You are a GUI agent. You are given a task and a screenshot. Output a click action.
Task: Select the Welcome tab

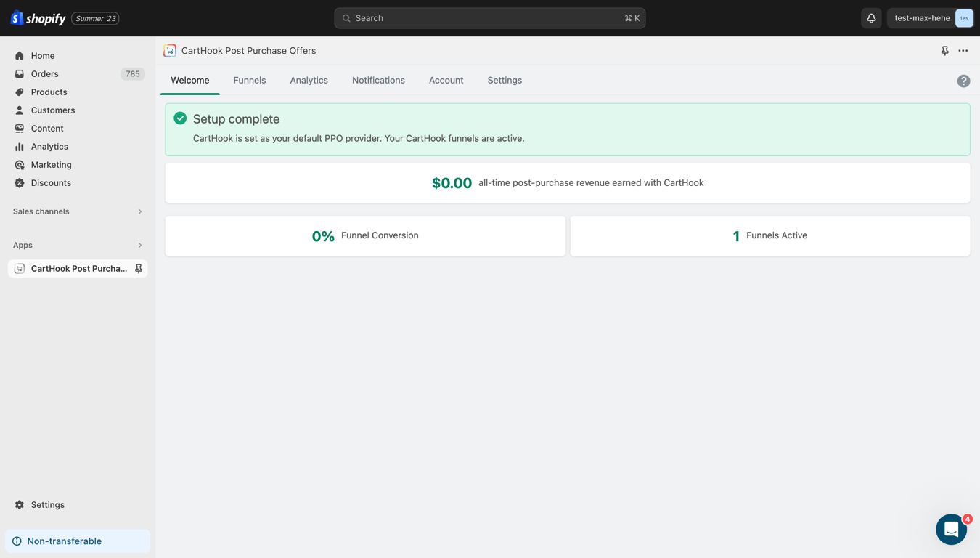[190, 81]
